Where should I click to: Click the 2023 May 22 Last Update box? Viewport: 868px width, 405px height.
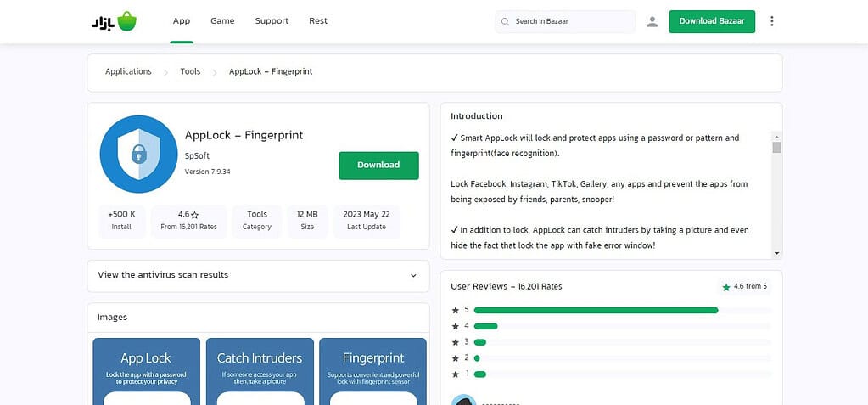(x=367, y=220)
